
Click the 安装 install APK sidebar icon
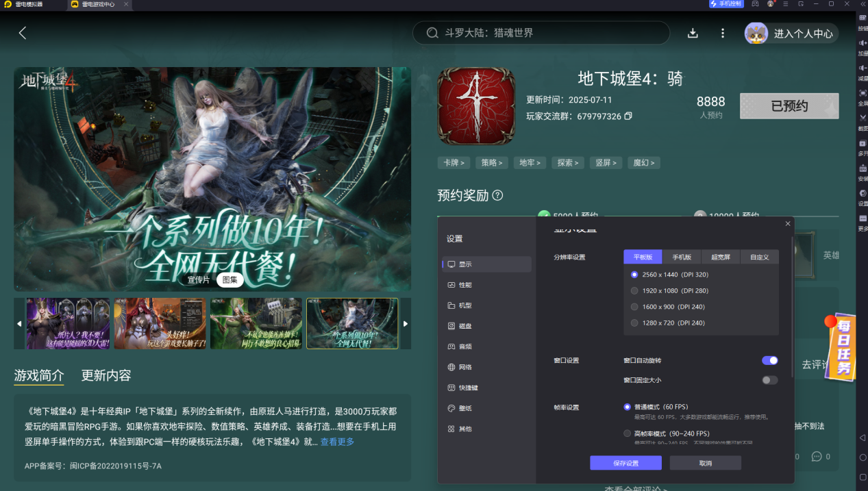(x=863, y=168)
